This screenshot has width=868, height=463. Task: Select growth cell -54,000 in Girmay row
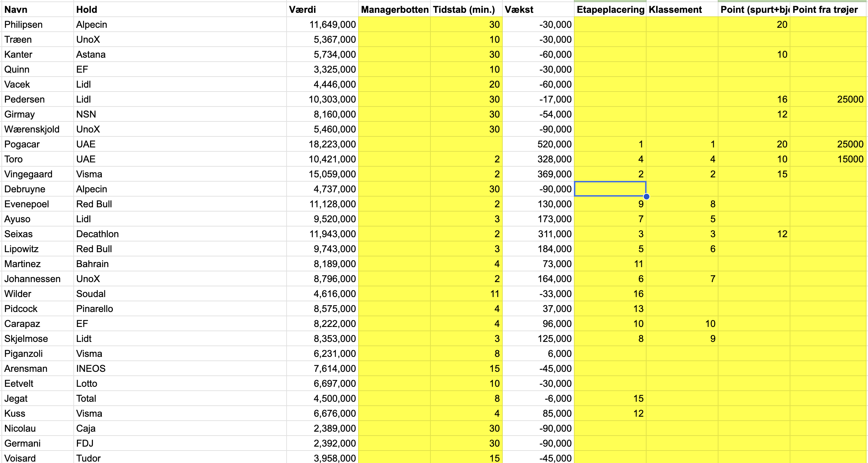538,114
